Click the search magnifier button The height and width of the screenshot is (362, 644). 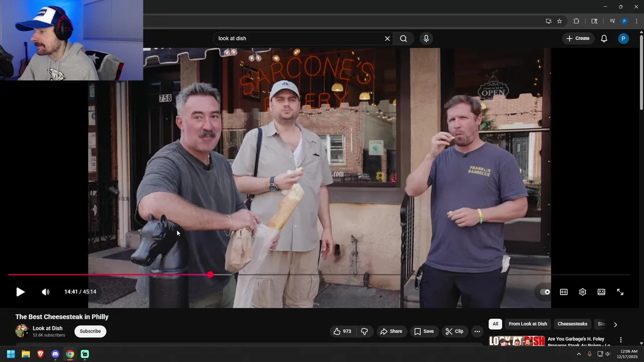coord(404,39)
